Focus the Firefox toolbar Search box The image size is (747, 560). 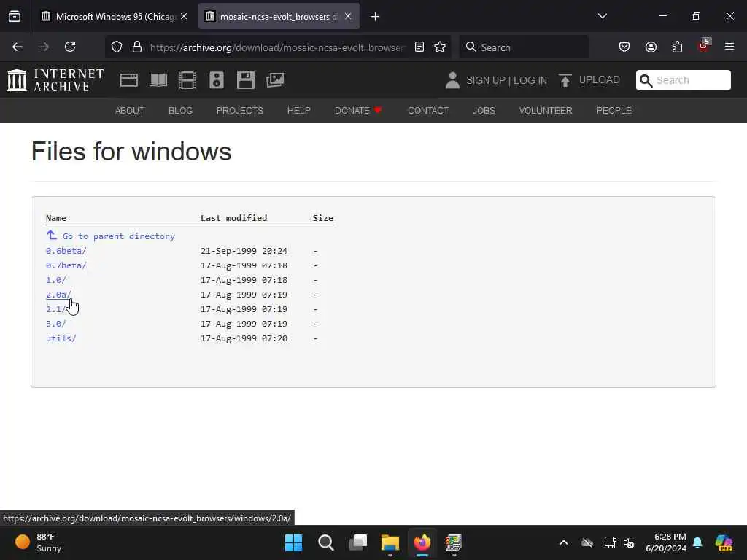click(x=524, y=47)
